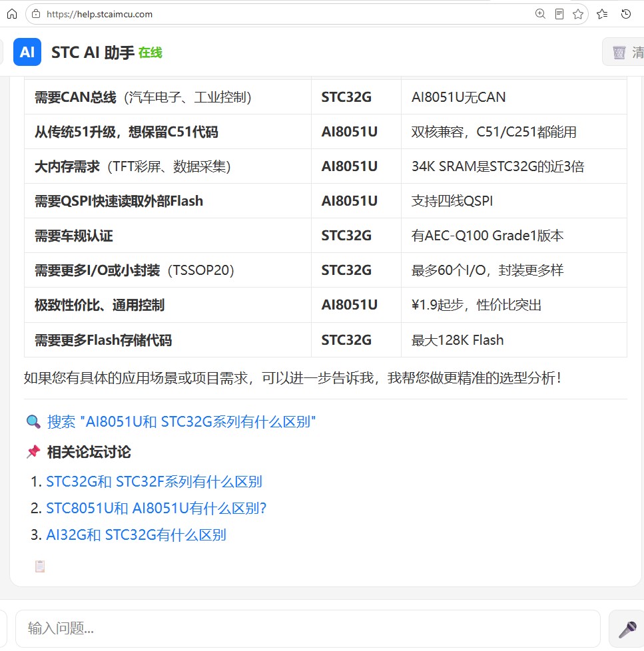The image size is (644, 651).
Task: Click the 相关论坛讨论 heading
Action: click(x=89, y=452)
